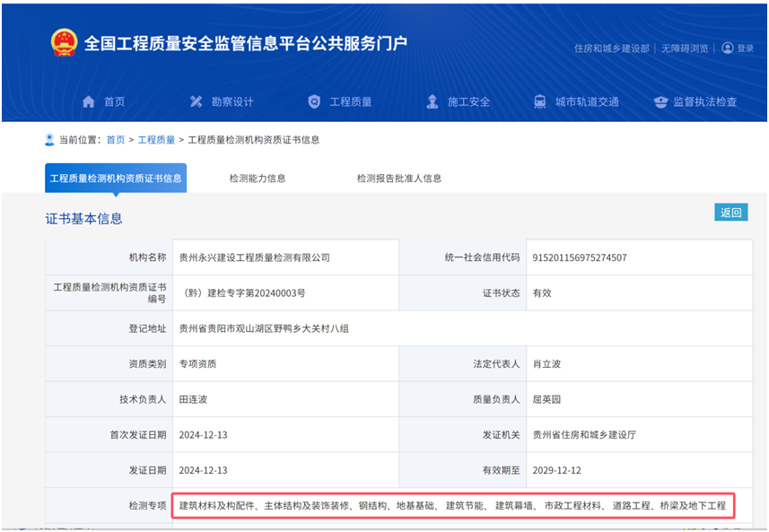The image size is (769, 532).
Task: Open the 首页 navigation menu item
Action: point(114,101)
